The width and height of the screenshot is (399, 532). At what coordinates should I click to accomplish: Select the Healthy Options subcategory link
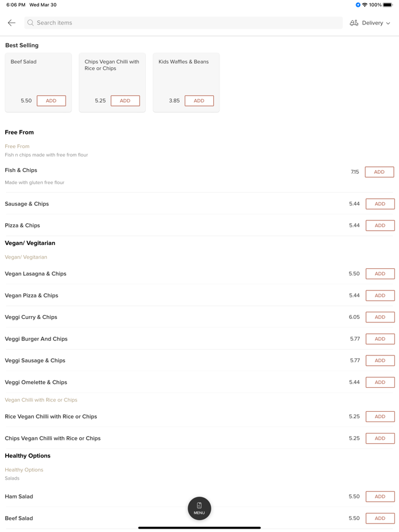click(x=24, y=470)
